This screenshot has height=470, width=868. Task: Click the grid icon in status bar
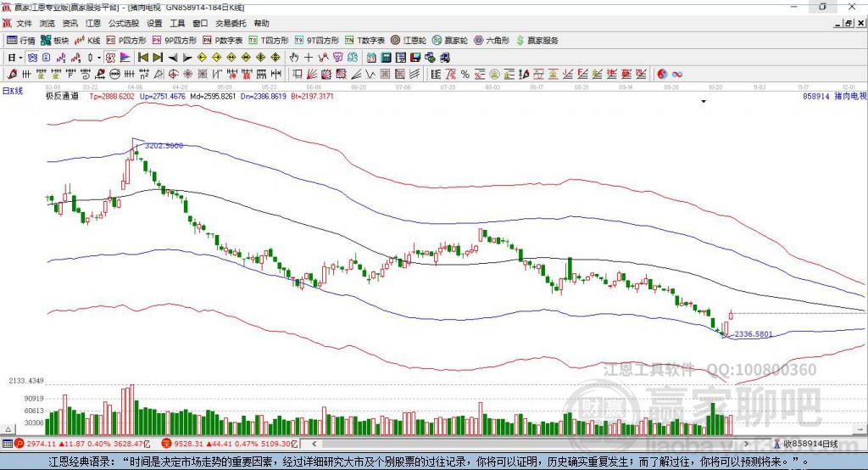[x=7, y=444]
